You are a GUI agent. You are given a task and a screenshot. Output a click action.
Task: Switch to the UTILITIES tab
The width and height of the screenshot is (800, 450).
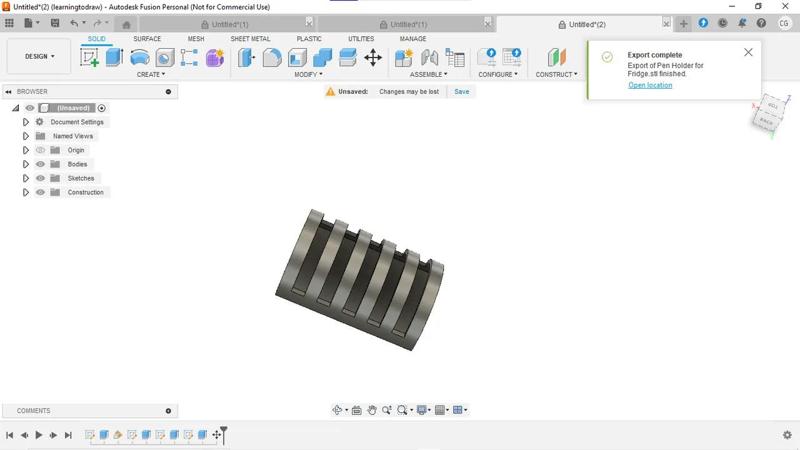361,39
